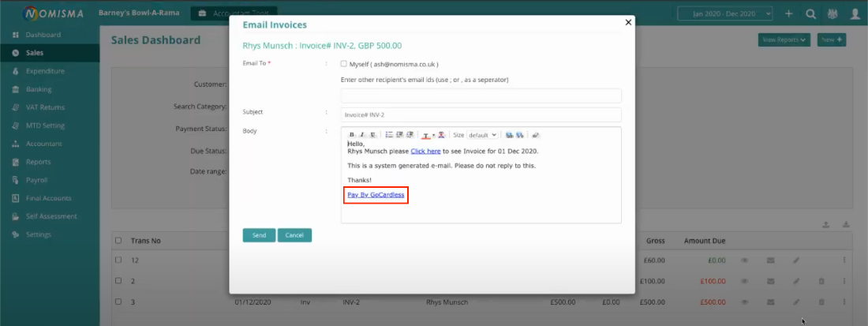
Task: Open the kebab menu for the £100.00 row
Action: point(844,281)
